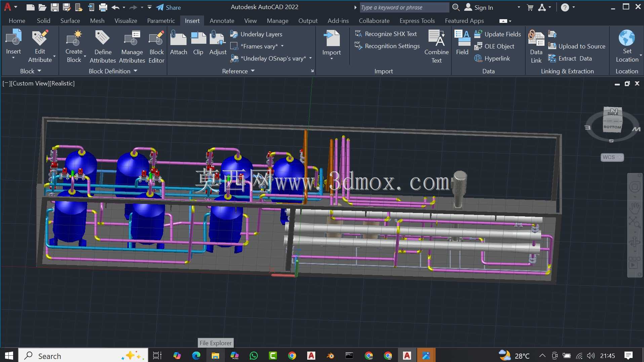Switch to the Visualize tab

pos(126,21)
